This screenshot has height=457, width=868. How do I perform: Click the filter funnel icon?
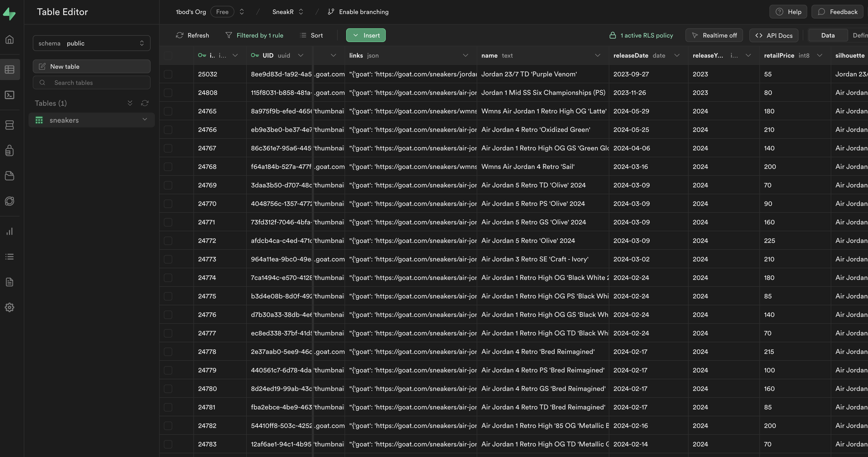pos(229,35)
